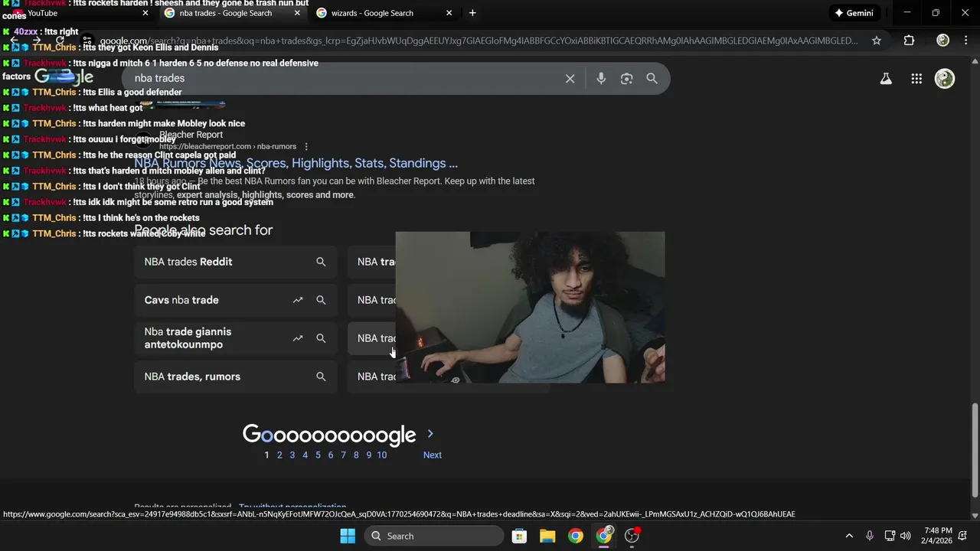Viewport: 980px width, 551px height.
Task: Search for Cavs nba trade
Action: coord(236,300)
